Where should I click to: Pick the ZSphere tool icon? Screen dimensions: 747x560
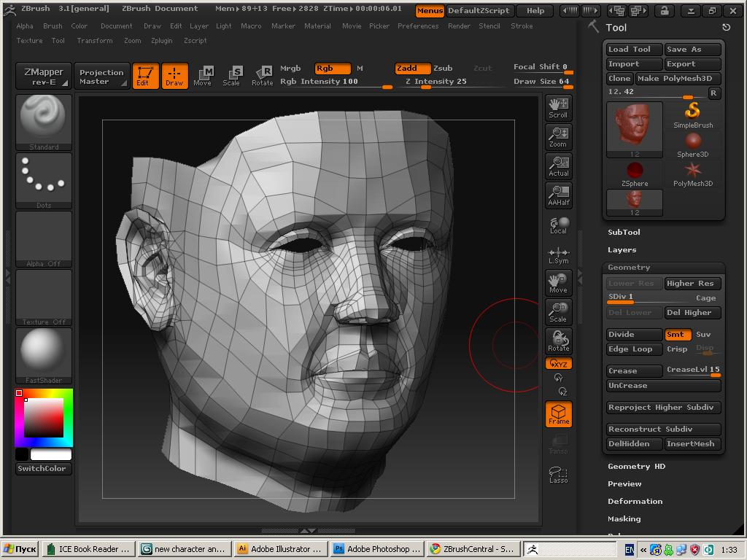[635, 174]
